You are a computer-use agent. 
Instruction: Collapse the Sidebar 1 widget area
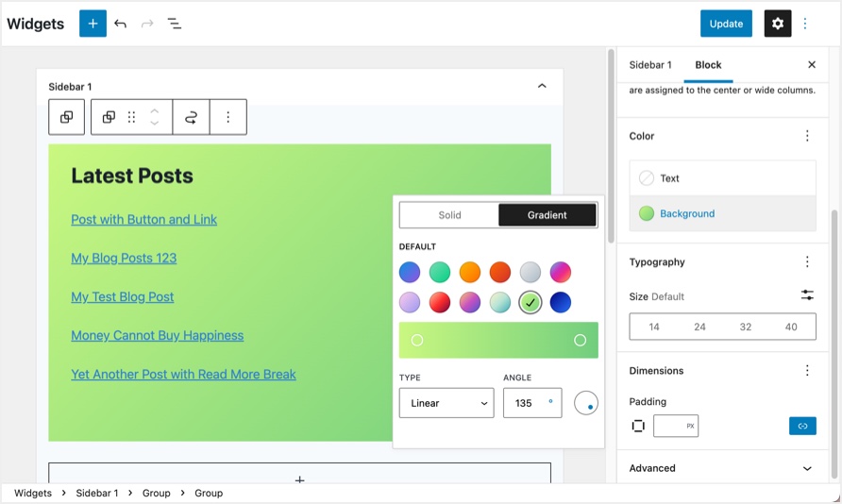(542, 86)
